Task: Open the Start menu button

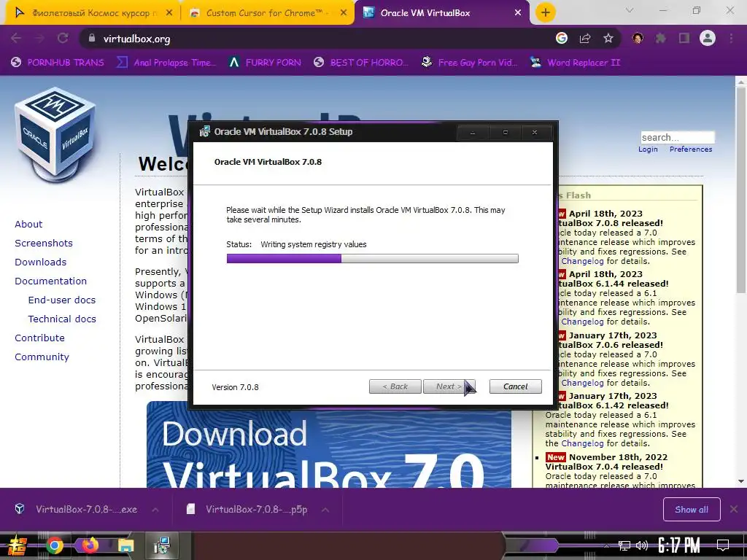Action: [18, 545]
